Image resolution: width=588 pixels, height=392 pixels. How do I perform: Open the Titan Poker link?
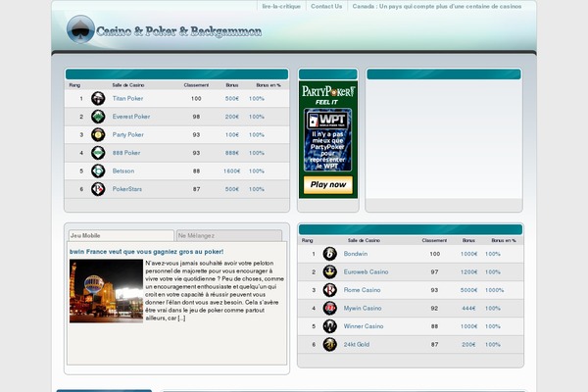click(x=127, y=99)
